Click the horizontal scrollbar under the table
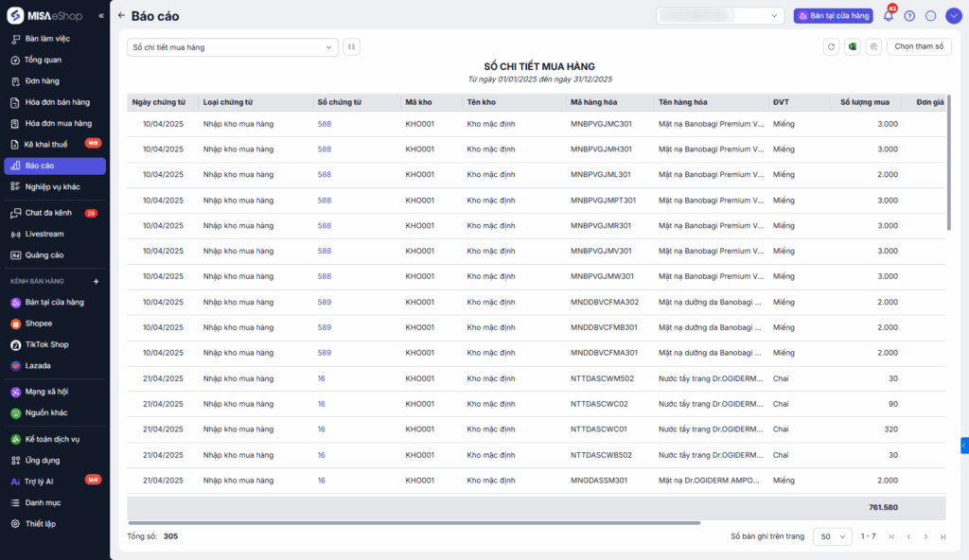Viewport: 969px width, 560px height. coord(414,522)
